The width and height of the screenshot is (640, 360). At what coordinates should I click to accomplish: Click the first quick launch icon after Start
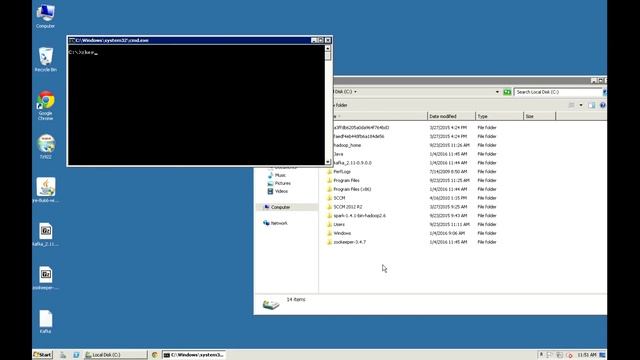tap(63, 355)
